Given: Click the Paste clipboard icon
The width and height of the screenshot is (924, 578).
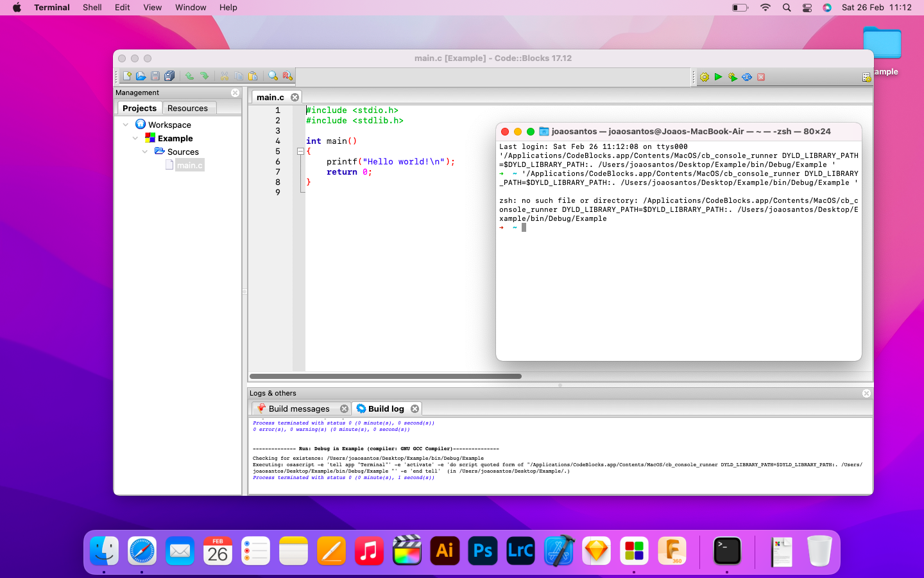Looking at the screenshot, I should (x=253, y=76).
